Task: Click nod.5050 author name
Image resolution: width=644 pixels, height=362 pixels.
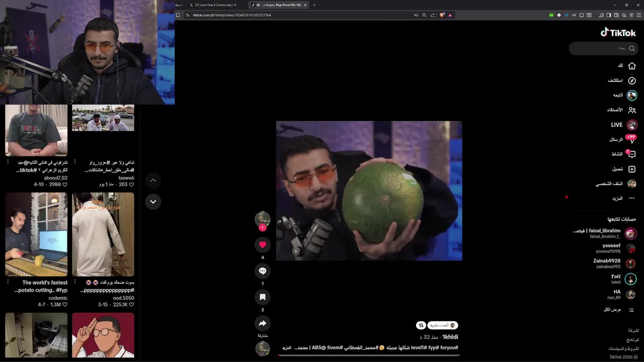Action: point(123,298)
